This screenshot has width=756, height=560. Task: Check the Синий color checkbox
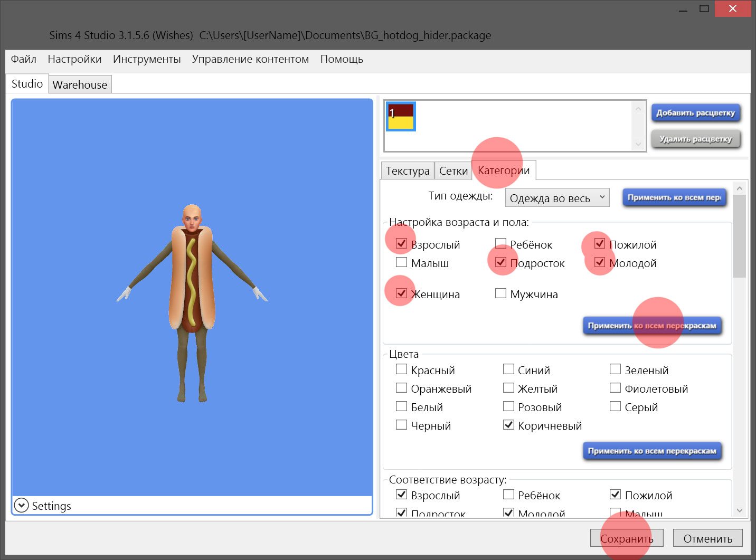pyautogui.click(x=508, y=369)
